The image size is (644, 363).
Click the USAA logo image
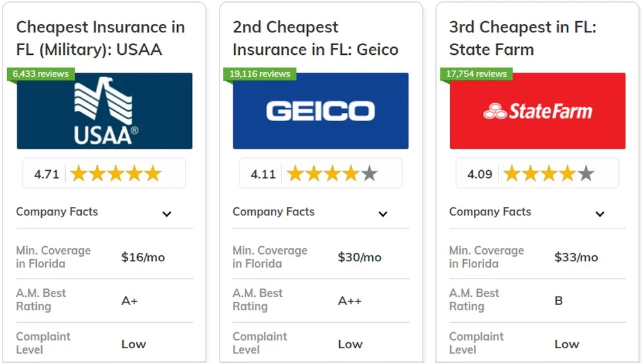pos(104,111)
